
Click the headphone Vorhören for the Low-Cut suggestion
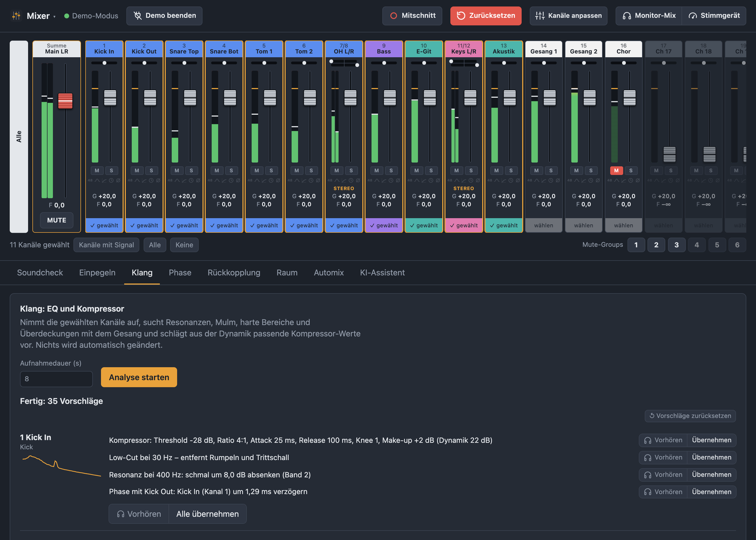[x=663, y=457]
